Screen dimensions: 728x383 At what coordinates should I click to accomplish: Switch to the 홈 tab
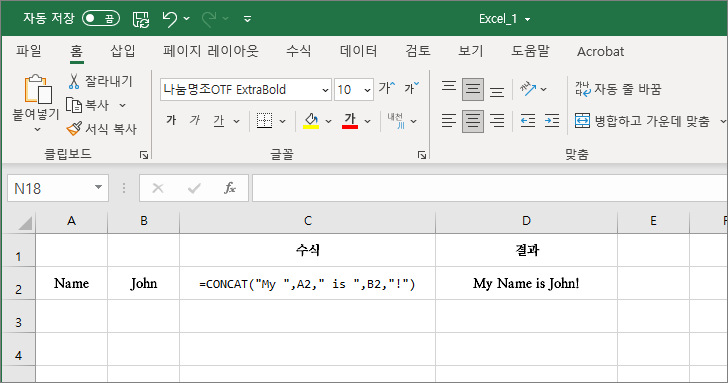(x=77, y=51)
